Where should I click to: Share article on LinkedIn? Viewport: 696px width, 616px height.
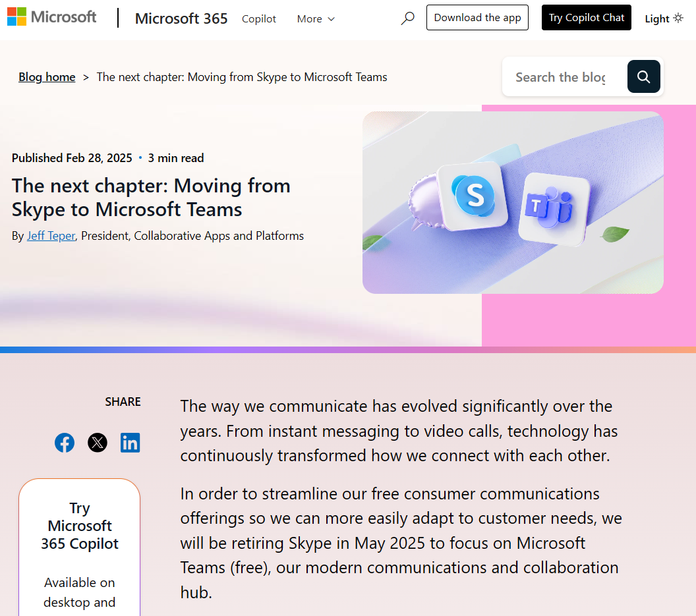[130, 443]
